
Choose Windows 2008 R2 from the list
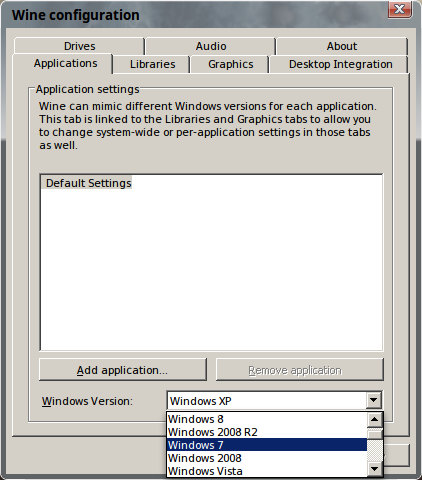267,432
